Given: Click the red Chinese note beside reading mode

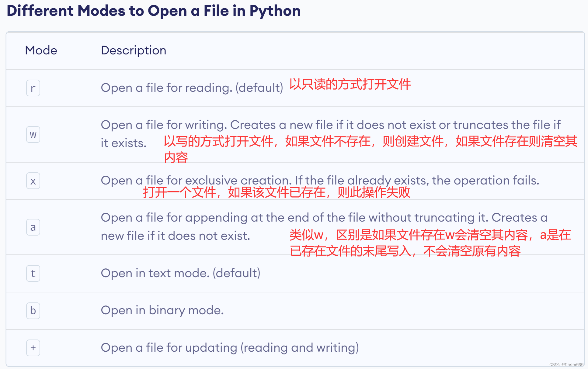Looking at the screenshot, I should pyautogui.click(x=350, y=84).
